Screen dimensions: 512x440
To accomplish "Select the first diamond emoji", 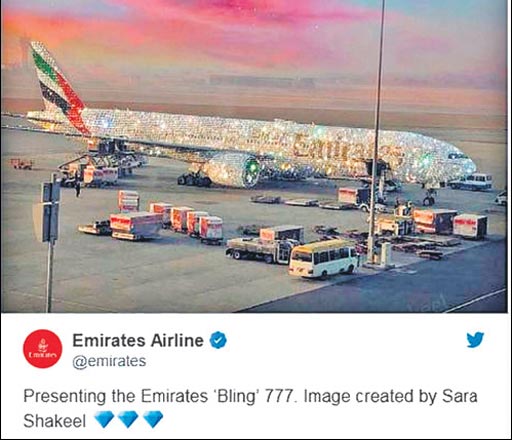I will (104, 419).
